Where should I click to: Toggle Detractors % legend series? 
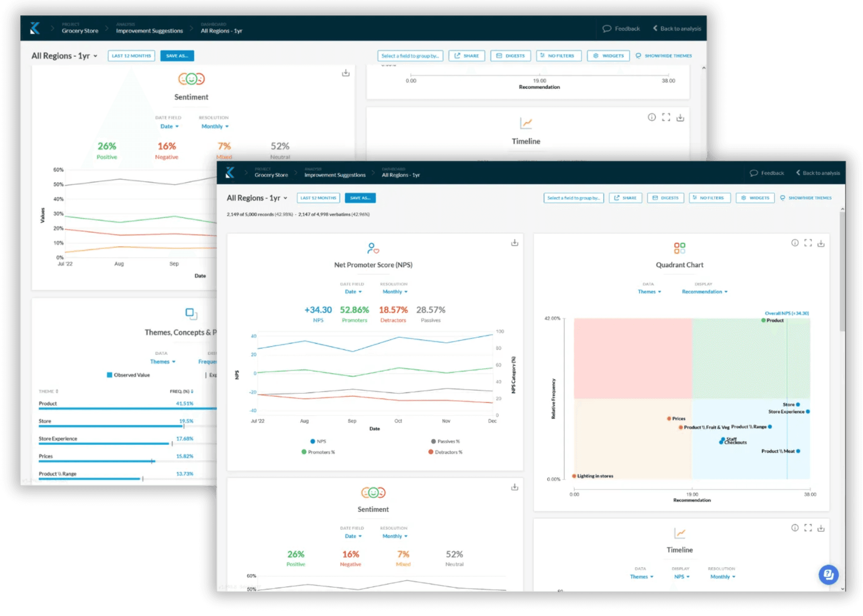[x=445, y=452]
